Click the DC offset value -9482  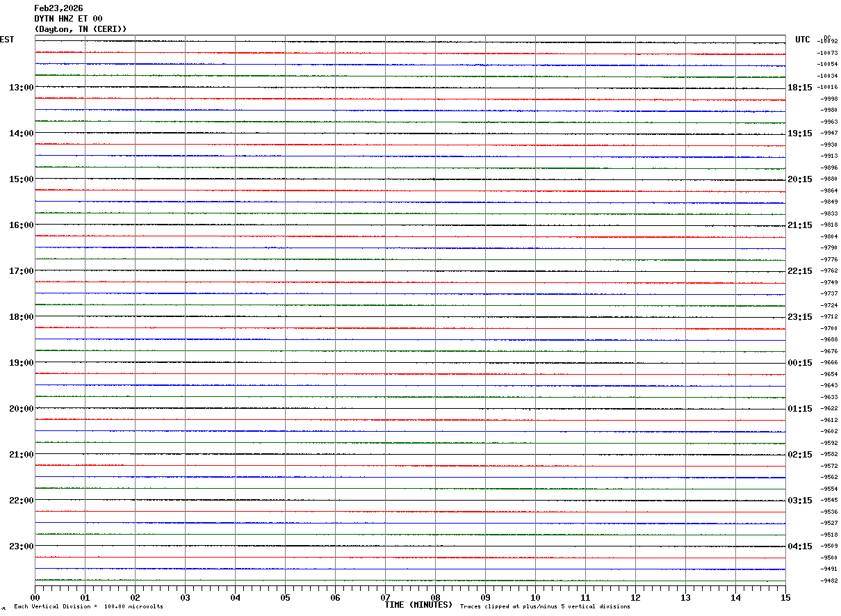pyautogui.click(x=829, y=581)
